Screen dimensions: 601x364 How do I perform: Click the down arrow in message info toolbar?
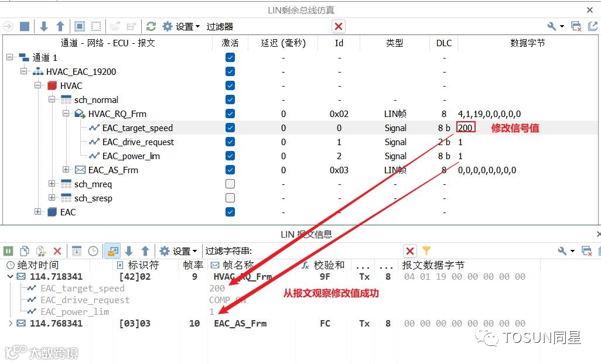[129, 251]
